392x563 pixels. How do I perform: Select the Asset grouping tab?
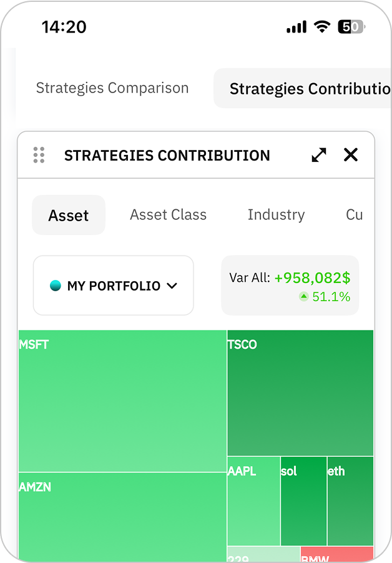point(69,216)
